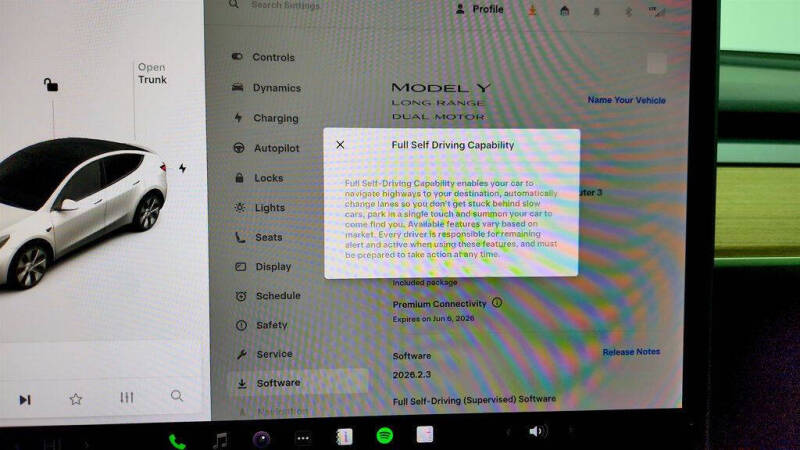This screenshot has height=450, width=800.
Task: Open the Profile menu
Action: click(480, 9)
